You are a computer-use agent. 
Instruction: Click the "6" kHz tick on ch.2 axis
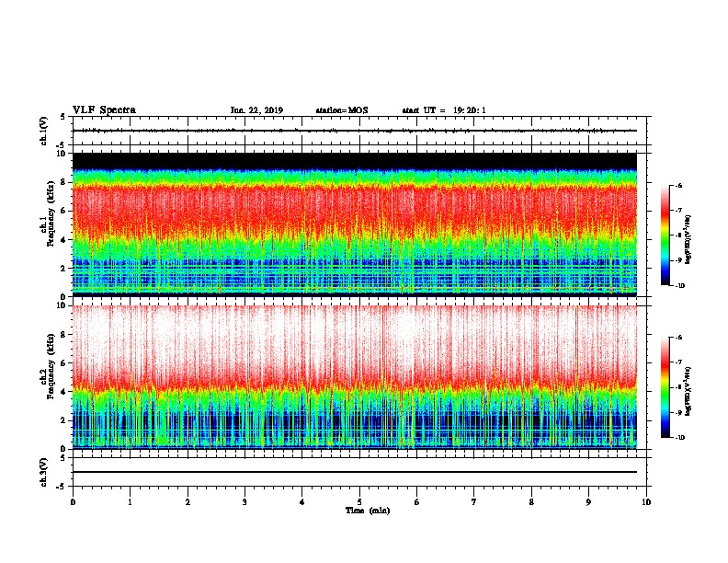(x=63, y=363)
